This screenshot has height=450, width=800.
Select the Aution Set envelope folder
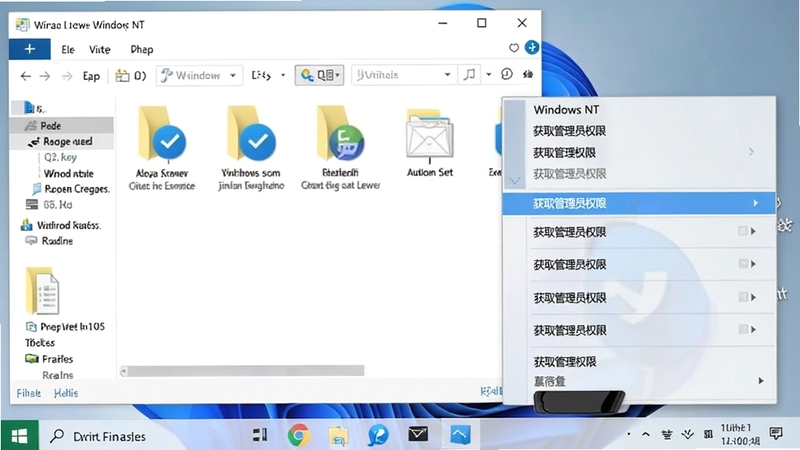tap(430, 143)
